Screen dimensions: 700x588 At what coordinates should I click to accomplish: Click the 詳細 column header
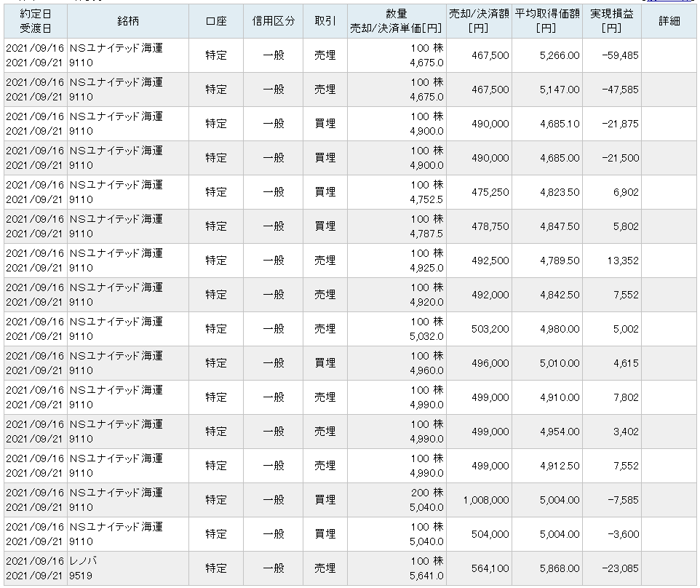pyautogui.click(x=669, y=21)
